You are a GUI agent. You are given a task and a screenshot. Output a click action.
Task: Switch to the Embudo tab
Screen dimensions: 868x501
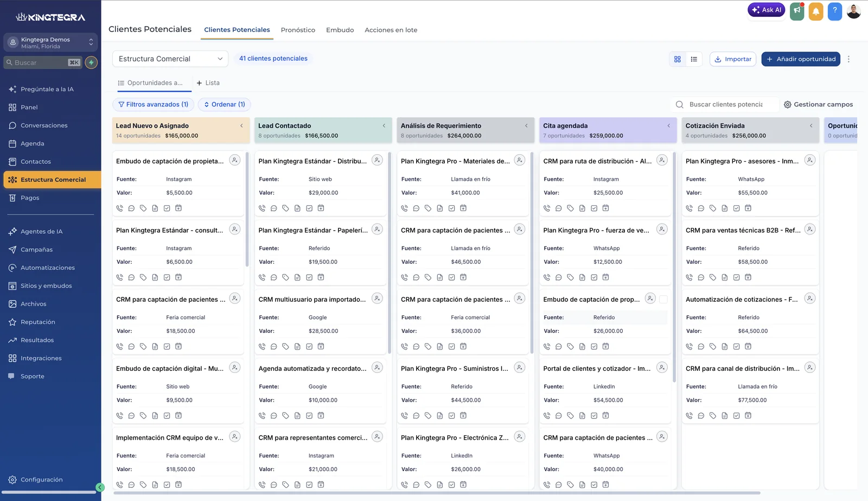click(340, 30)
